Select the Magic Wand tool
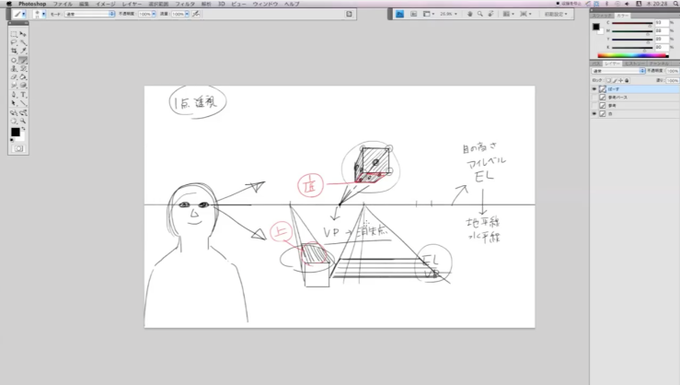Viewport: 680px width, 385px height. (23, 42)
